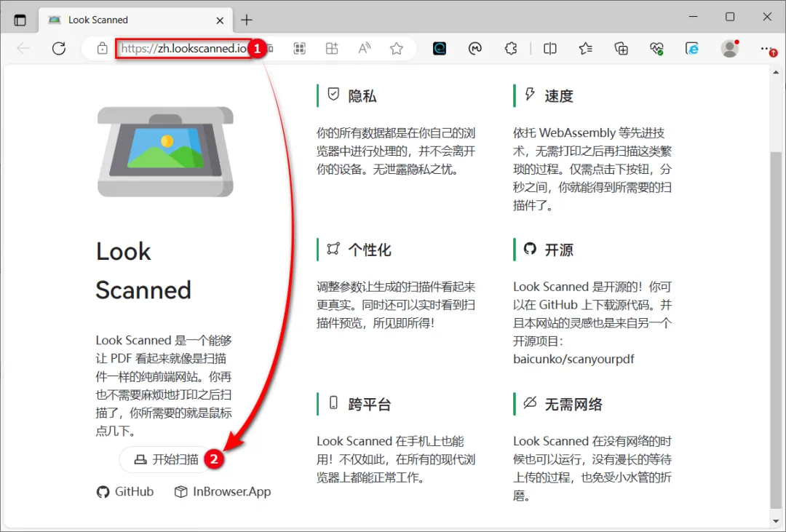Click the 跨平台 cross-platform heading

click(370, 404)
